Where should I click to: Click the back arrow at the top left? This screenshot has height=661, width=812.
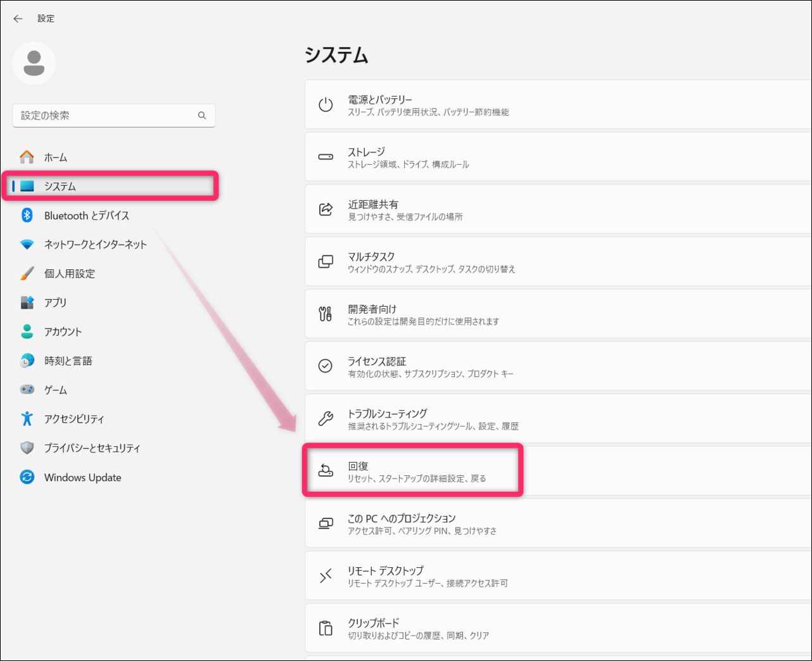(17, 18)
